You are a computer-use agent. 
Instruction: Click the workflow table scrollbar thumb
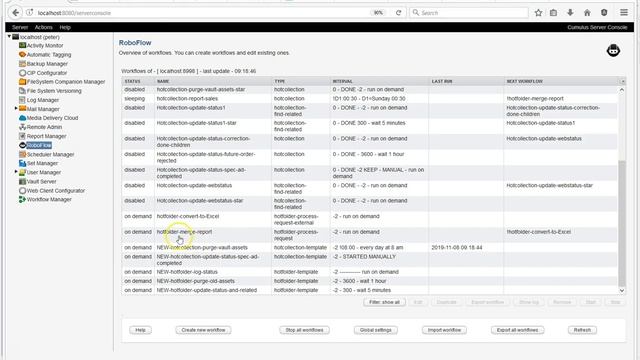622,223
